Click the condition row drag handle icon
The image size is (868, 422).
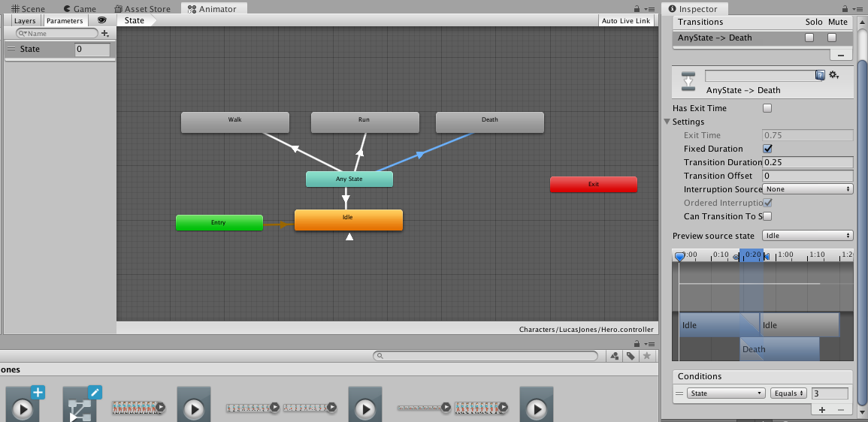pyautogui.click(x=679, y=393)
